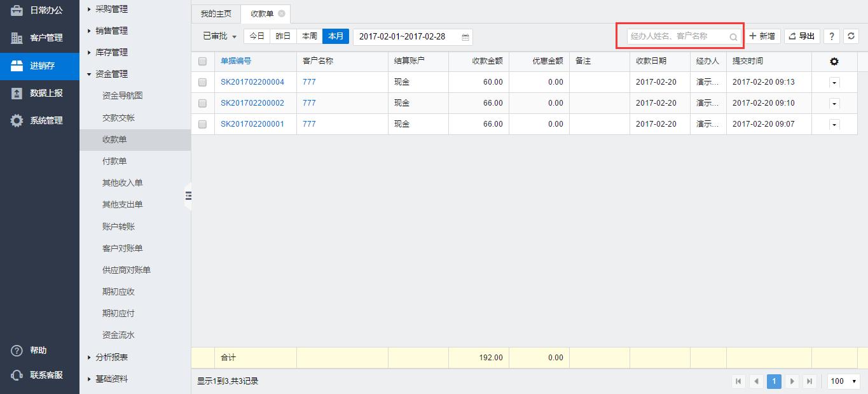Open the 已审批 status dropdown
Viewport: 868px width, 394px height.
pyautogui.click(x=219, y=36)
